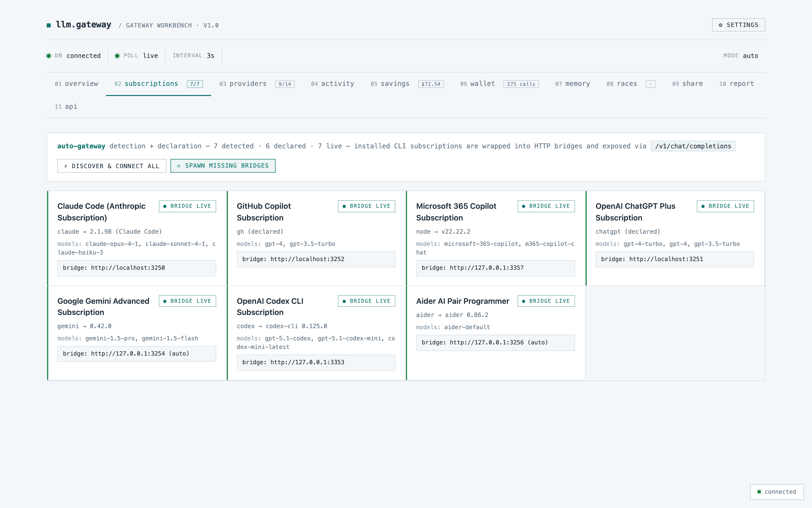Click the GATEWAY WORKBENCH V1.0 label
This screenshot has width=812, height=508.
(172, 26)
